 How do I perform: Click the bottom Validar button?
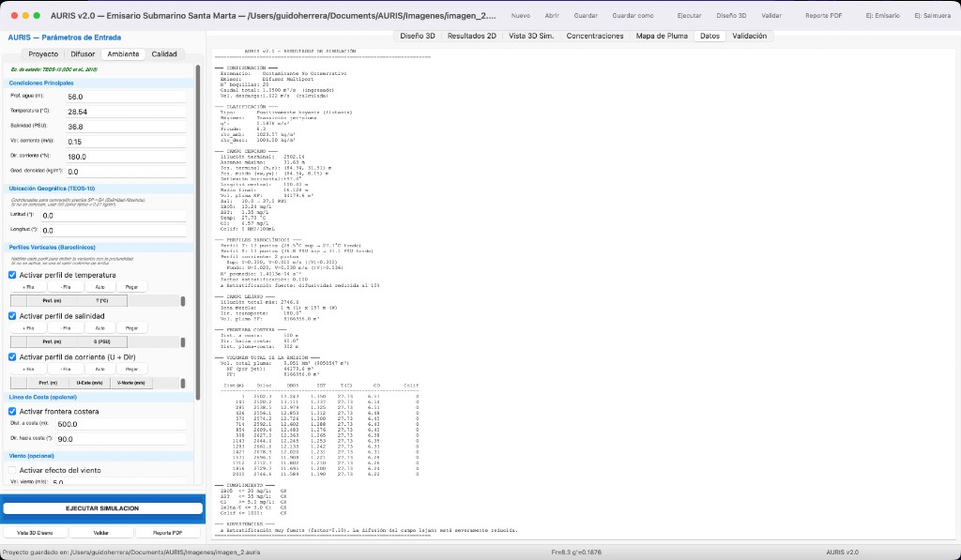click(101, 533)
